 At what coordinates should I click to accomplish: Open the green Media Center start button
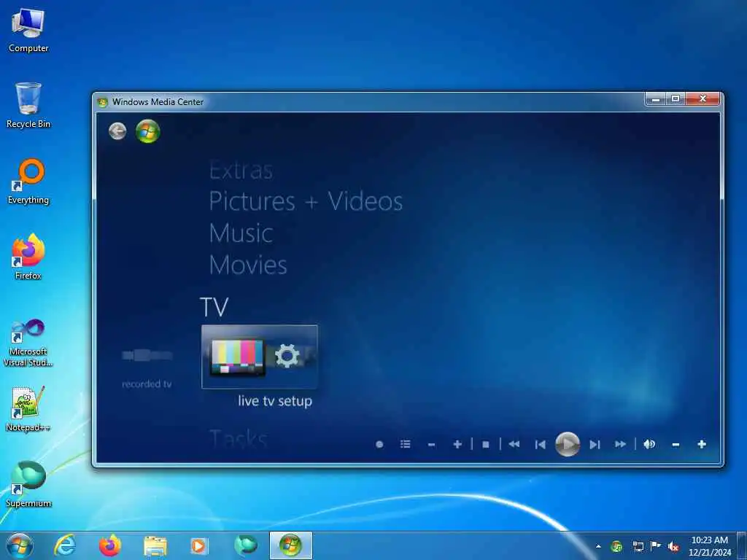coord(147,131)
